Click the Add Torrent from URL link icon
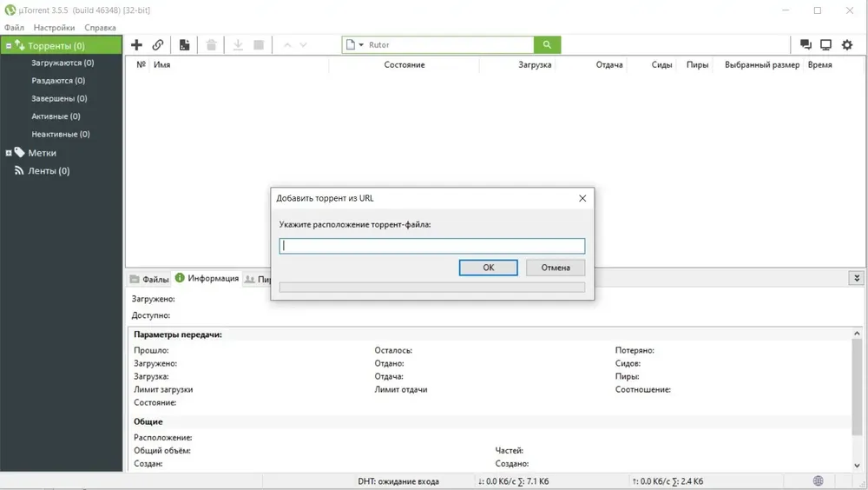This screenshot has width=868, height=490. pyautogui.click(x=158, y=45)
